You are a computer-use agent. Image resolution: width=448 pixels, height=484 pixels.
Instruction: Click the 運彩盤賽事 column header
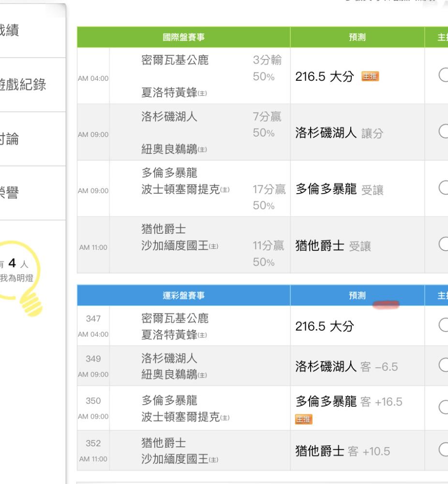click(183, 295)
